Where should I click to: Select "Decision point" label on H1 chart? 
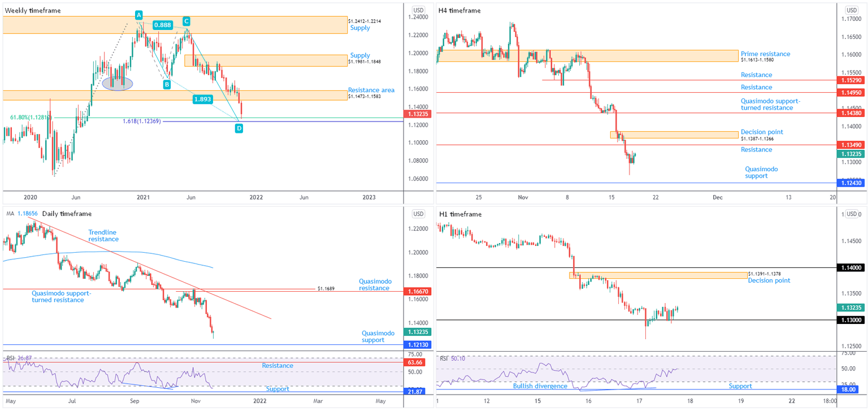tap(769, 280)
